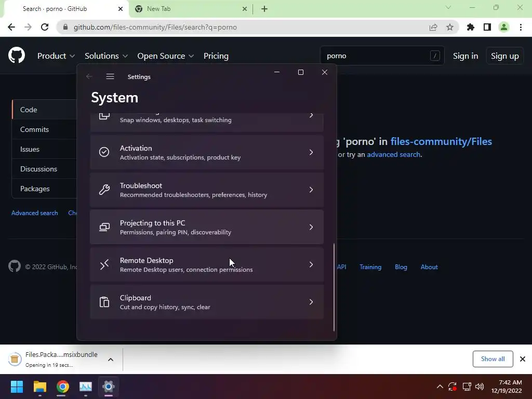Open the Blog footer link
Image resolution: width=532 pixels, height=399 pixels.
coord(401,267)
